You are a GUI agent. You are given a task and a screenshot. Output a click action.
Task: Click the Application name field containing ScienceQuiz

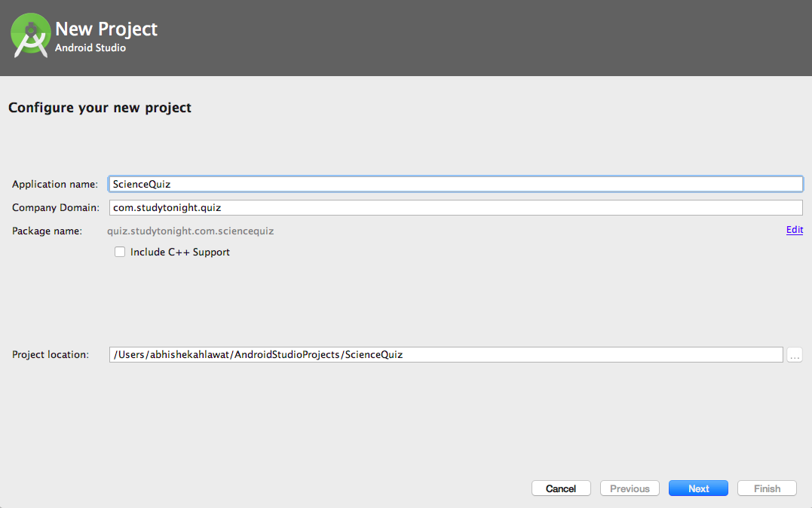coord(455,185)
